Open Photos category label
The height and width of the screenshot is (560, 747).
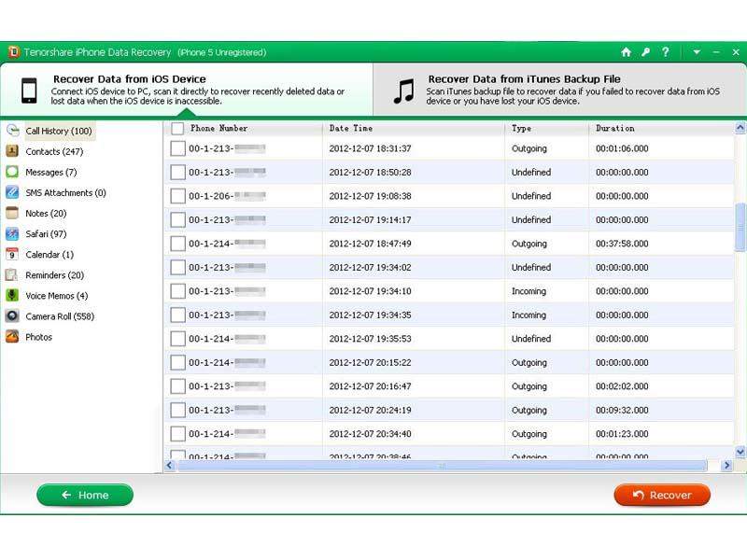[x=38, y=337]
